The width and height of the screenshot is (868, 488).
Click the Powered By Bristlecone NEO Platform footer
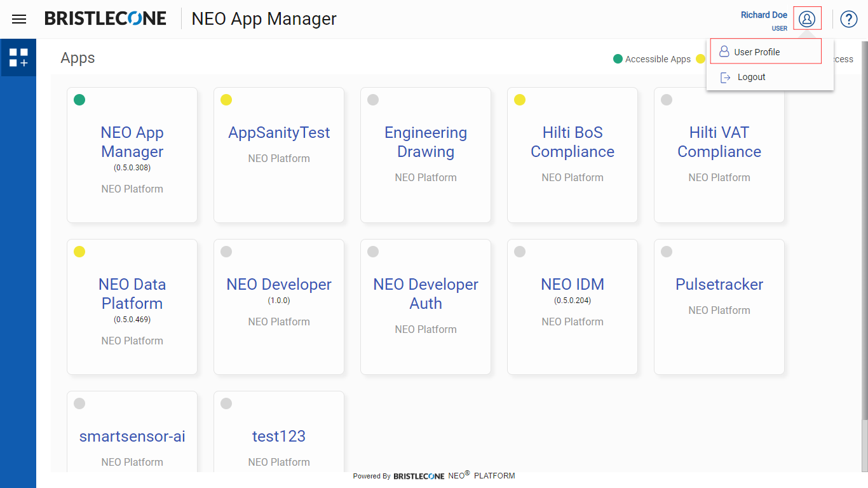point(434,475)
